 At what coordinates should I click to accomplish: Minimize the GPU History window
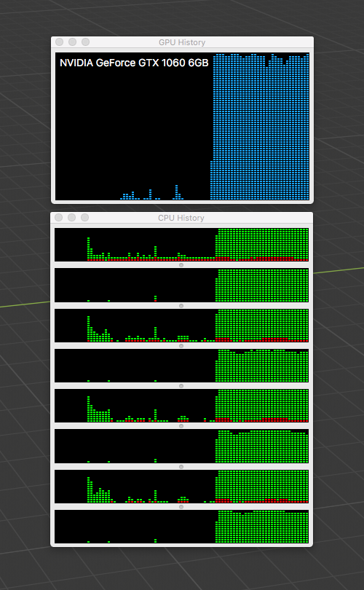click(x=72, y=42)
